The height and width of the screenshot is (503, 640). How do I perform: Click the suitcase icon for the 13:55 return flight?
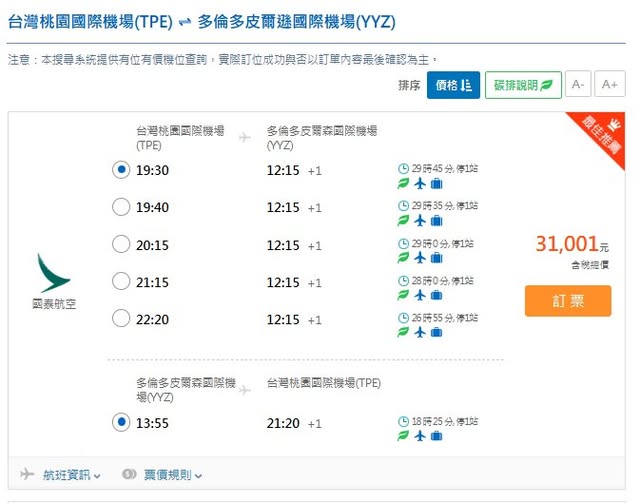436,436
